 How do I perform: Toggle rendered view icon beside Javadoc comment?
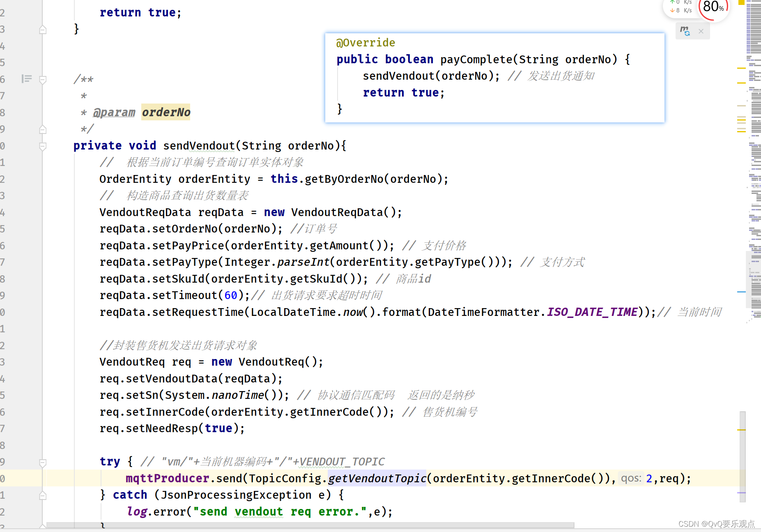tap(27, 78)
